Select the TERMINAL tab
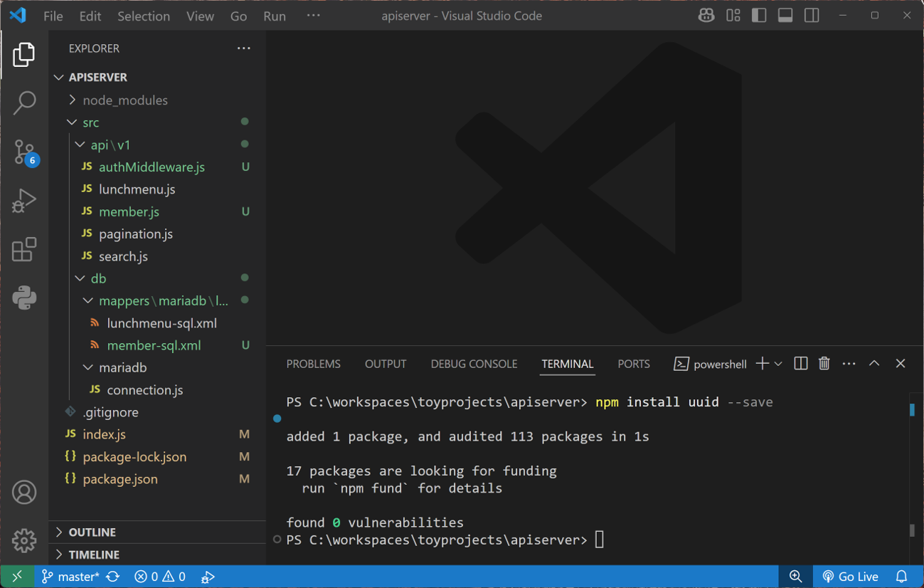The image size is (924, 588). tap(568, 364)
